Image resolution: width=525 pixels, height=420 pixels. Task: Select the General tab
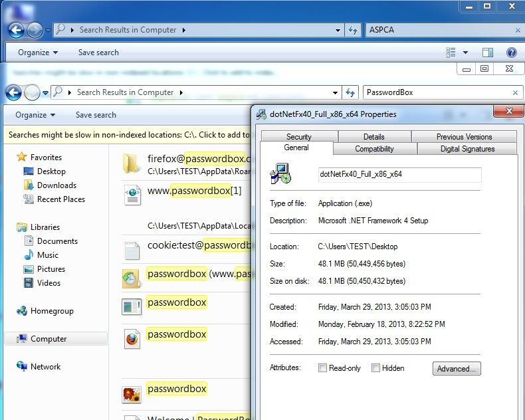tap(296, 148)
